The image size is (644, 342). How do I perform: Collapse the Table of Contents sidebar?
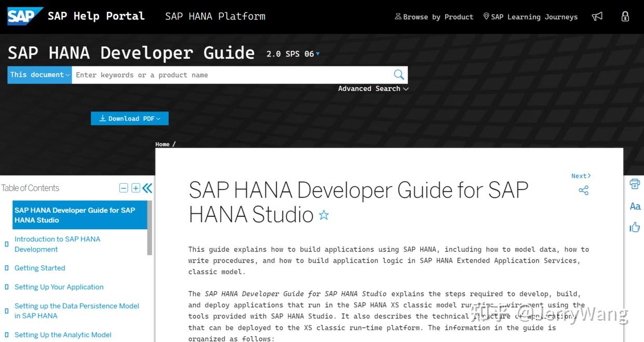tap(147, 188)
